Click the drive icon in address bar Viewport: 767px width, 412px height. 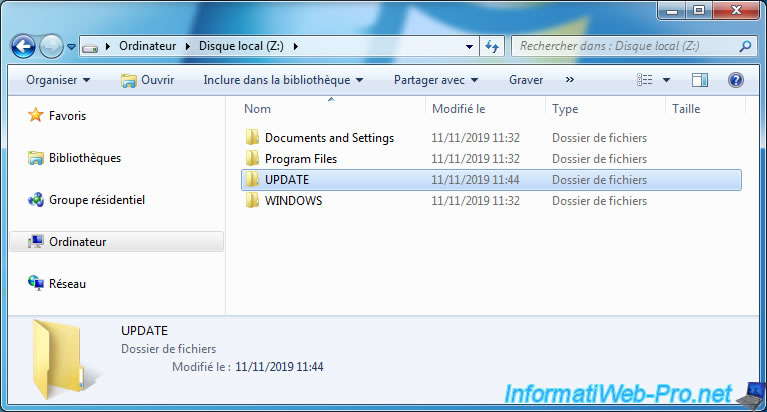(x=90, y=47)
